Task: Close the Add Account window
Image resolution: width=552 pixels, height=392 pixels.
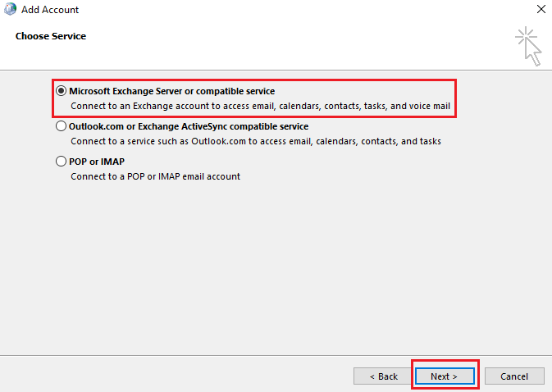Action: point(541,9)
